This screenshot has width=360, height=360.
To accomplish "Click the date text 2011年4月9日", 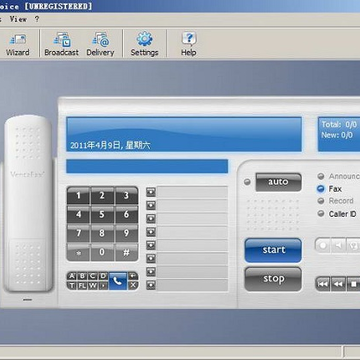I will 95,145.
